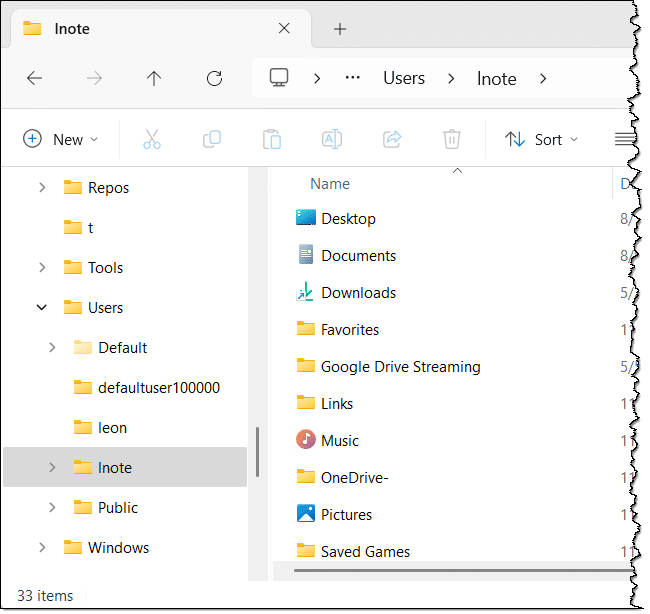Click the Paste clipboard icon
The height and width of the screenshot is (614, 650).
[x=271, y=139]
